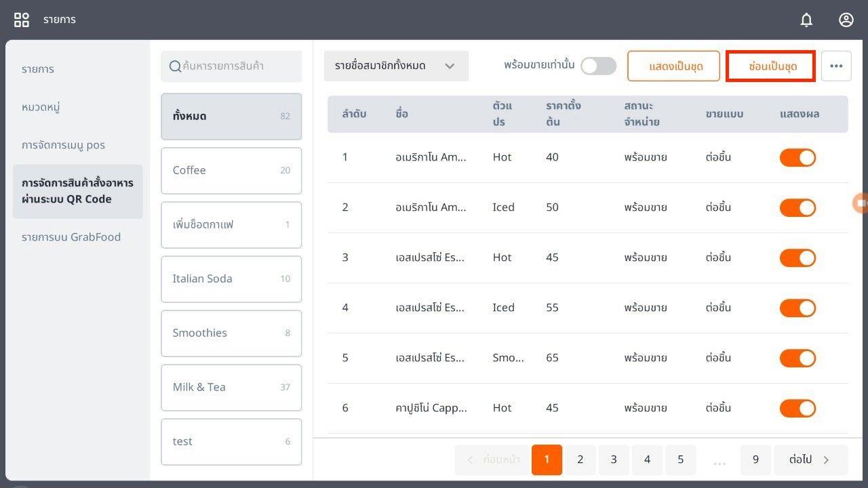868x488 pixels.
Task: Open รายการบน GrabFood in sidebar
Action: click(71, 237)
